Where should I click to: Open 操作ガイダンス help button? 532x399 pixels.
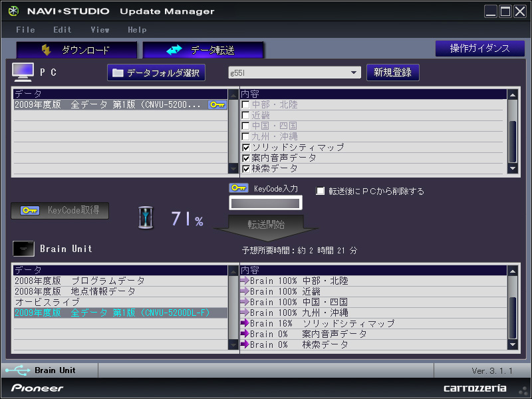[x=479, y=49]
